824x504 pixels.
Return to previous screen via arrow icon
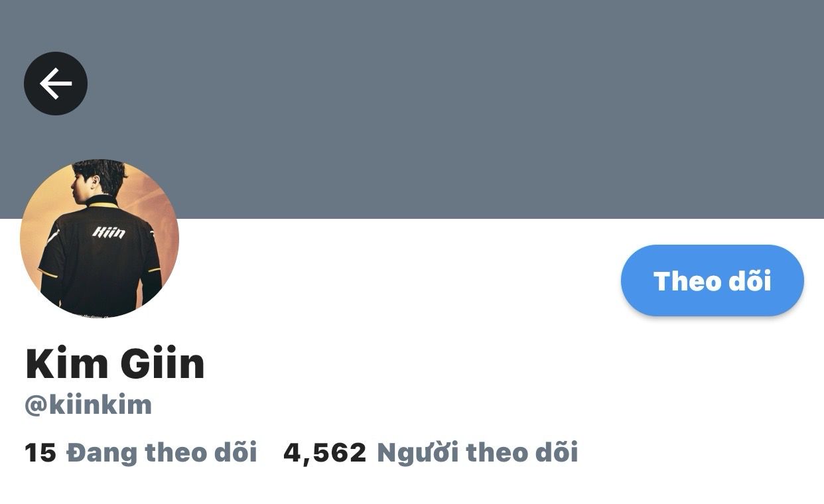[x=56, y=84]
